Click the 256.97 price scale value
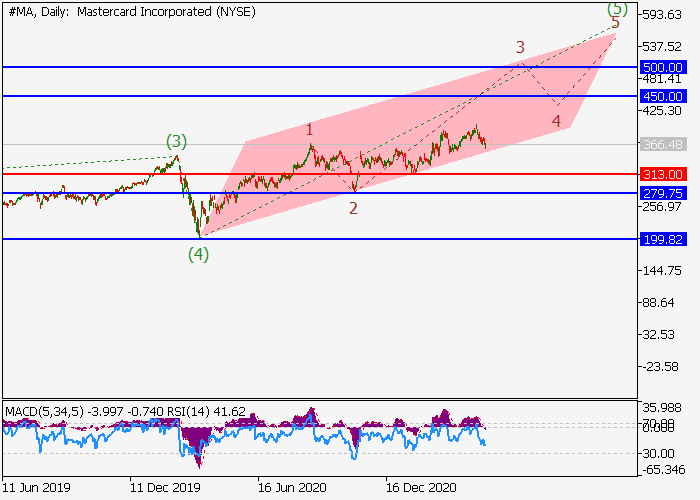The height and width of the screenshot is (500, 700). pyautogui.click(x=662, y=207)
